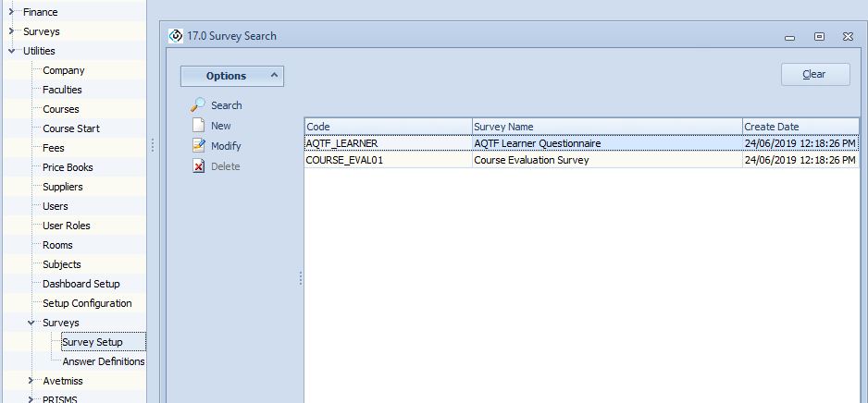The image size is (868, 403).
Task: Collapse the Options panel chevron
Action: (274, 76)
